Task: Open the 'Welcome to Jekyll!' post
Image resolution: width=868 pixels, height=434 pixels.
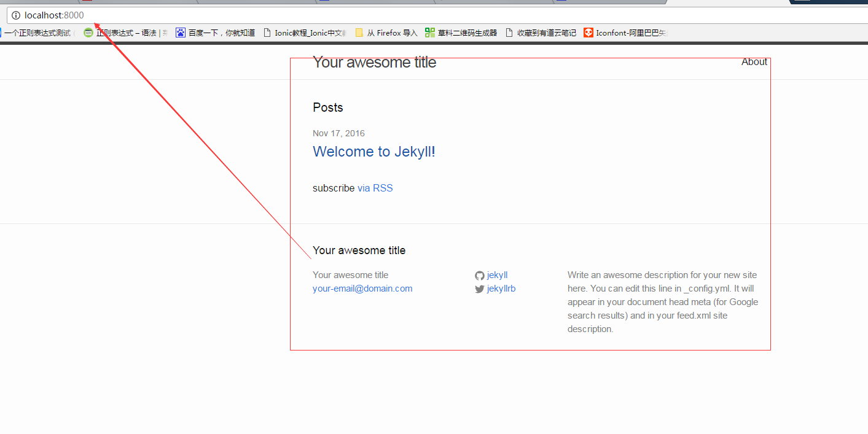Action: point(374,152)
